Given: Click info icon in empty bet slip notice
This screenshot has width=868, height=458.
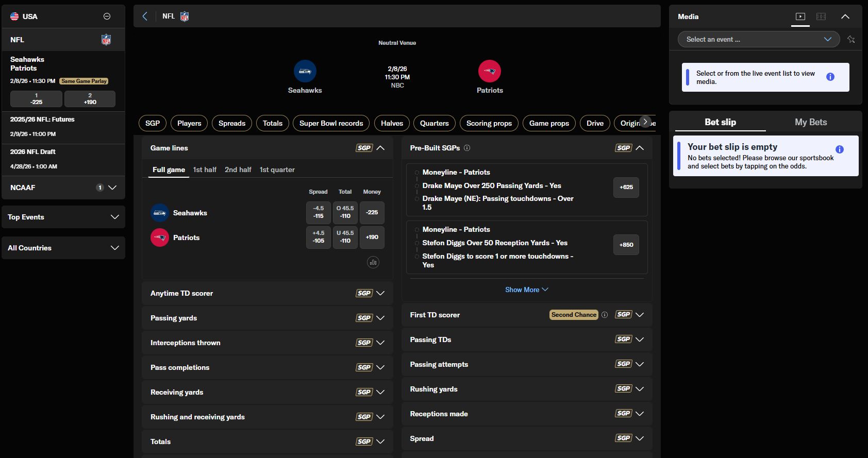Looking at the screenshot, I should 840,149.
